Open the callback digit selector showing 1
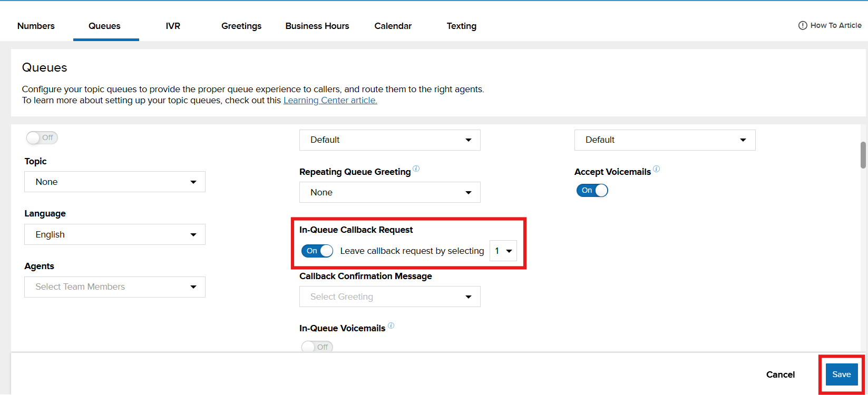Viewport: 868px width, 395px height. (503, 251)
